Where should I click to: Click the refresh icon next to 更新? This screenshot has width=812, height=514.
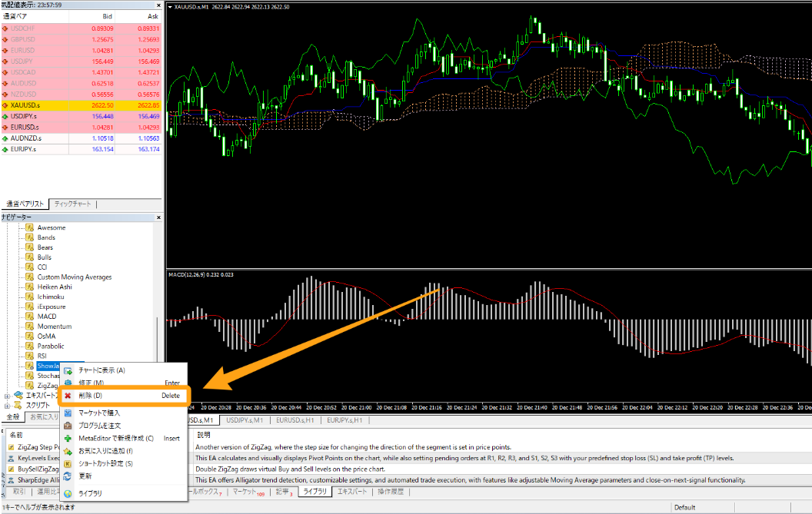coord(68,476)
